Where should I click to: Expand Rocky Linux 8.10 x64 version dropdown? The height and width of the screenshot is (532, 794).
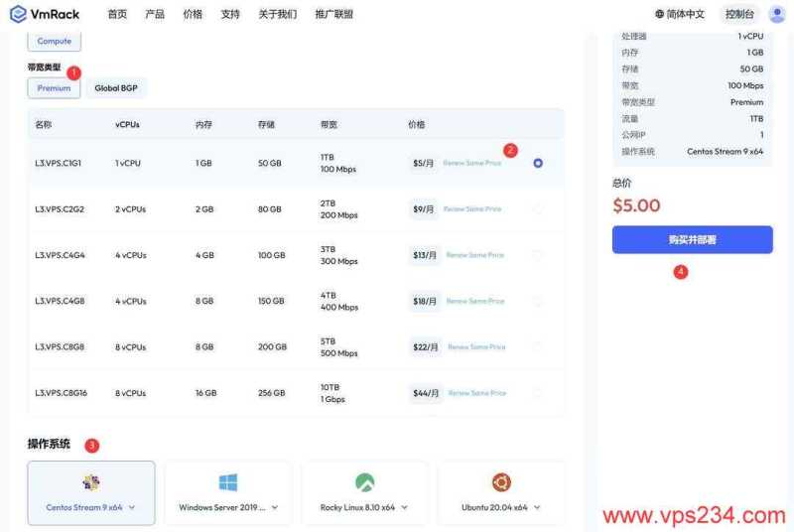(x=405, y=507)
